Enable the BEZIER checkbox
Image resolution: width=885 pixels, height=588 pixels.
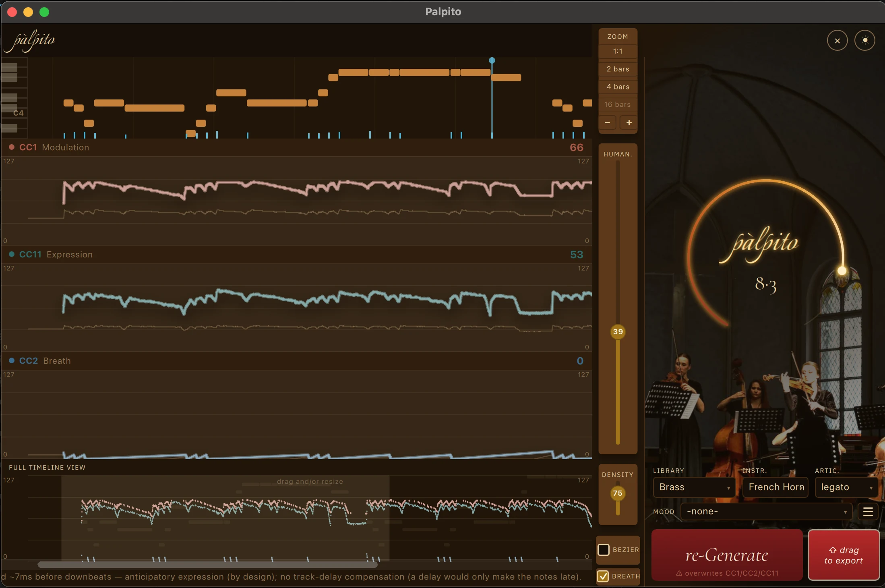click(x=603, y=550)
